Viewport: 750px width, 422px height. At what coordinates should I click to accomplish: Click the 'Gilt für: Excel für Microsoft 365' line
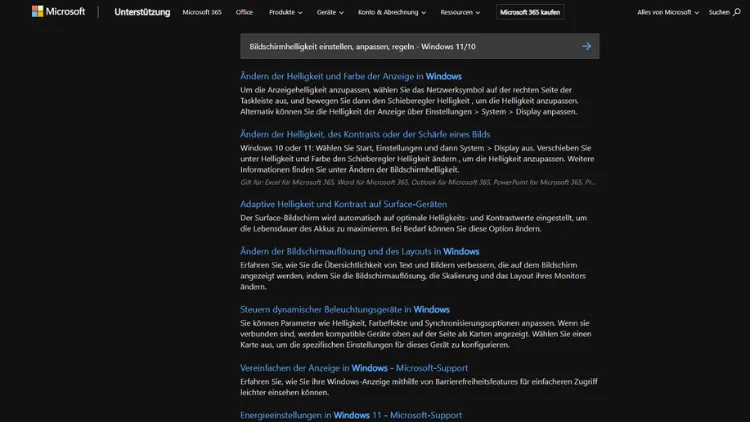[x=418, y=182]
